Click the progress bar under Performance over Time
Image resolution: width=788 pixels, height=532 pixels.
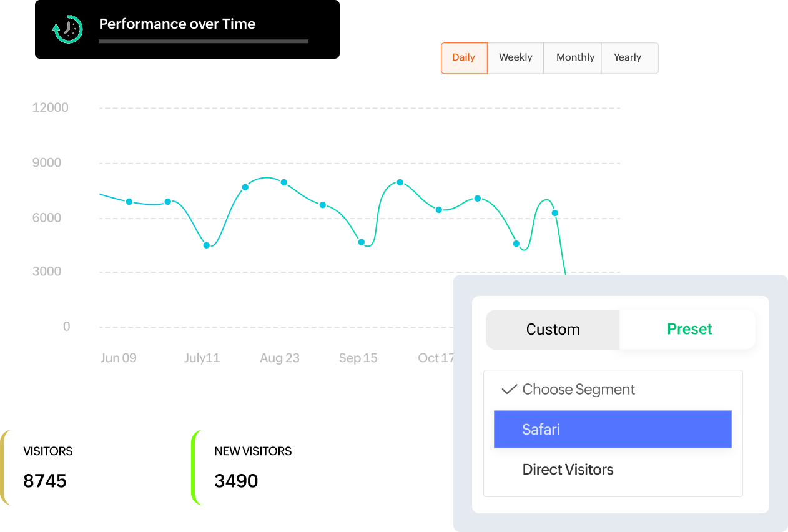[204, 42]
